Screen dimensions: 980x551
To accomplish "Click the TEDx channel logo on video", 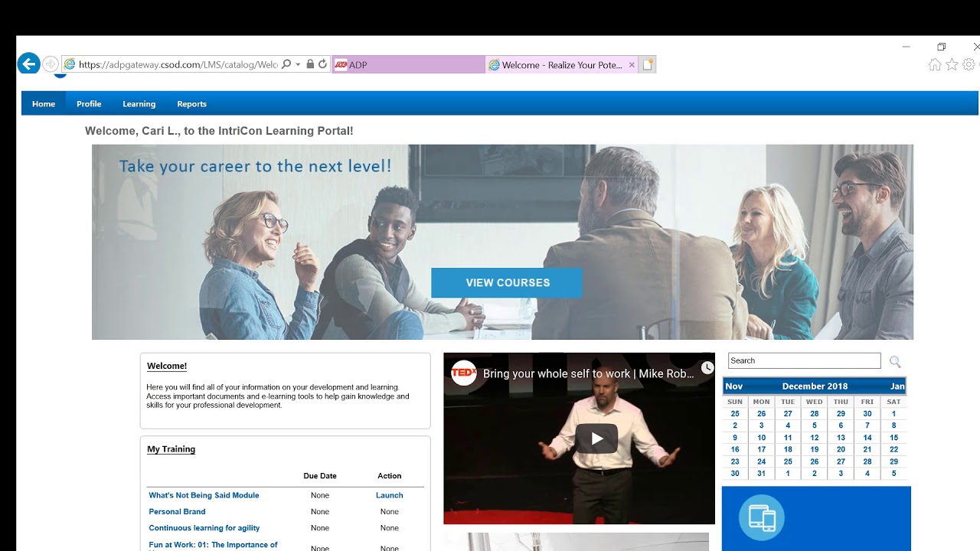I will 464,373.
